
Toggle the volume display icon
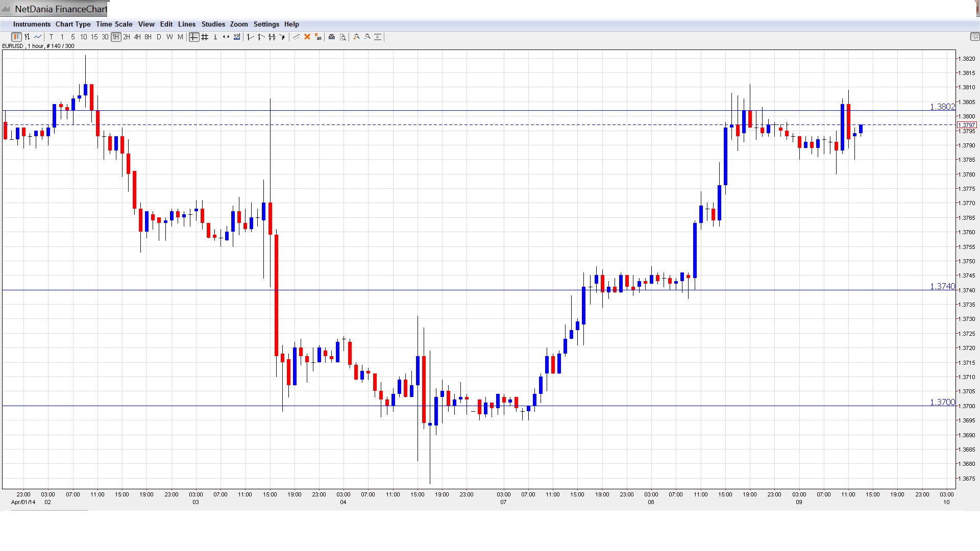tap(237, 37)
